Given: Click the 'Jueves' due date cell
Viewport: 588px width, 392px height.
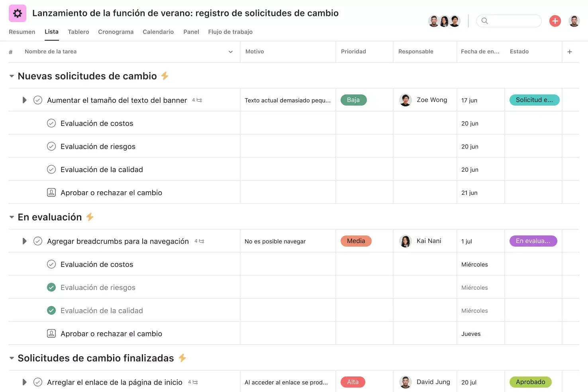Looking at the screenshot, I should [x=480, y=334].
